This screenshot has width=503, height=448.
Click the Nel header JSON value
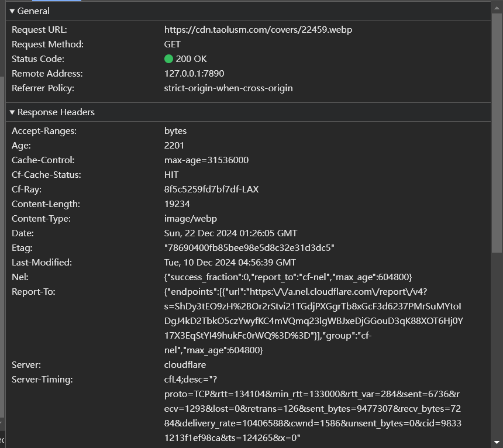(x=288, y=277)
